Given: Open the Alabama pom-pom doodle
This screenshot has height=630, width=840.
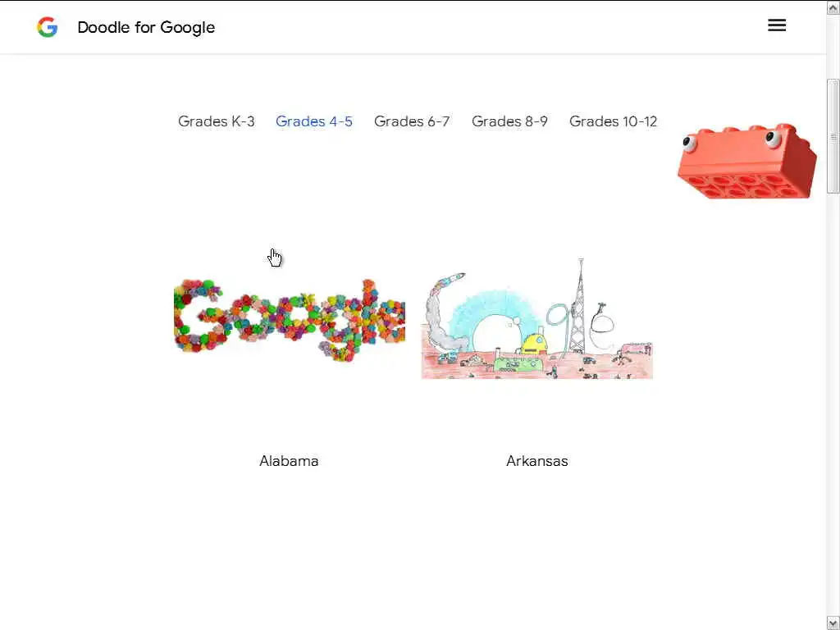Looking at the screenshot, I should 290,320.
